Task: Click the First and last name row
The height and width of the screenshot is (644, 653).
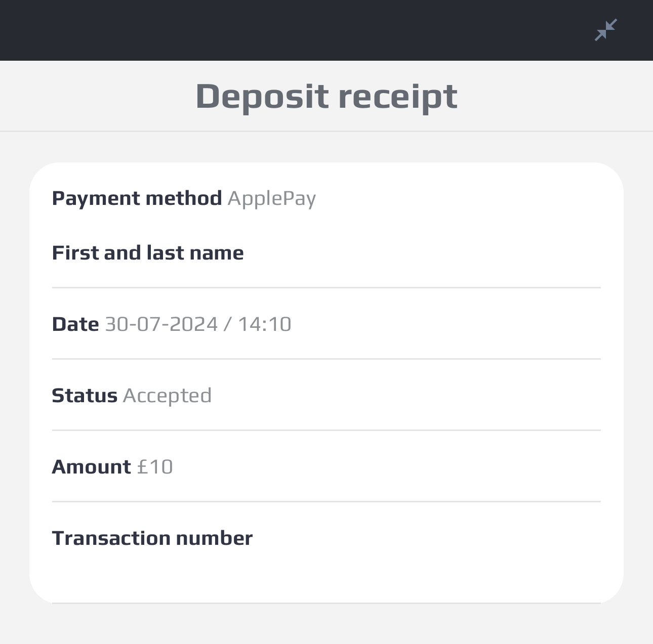Action: (148, 252)
